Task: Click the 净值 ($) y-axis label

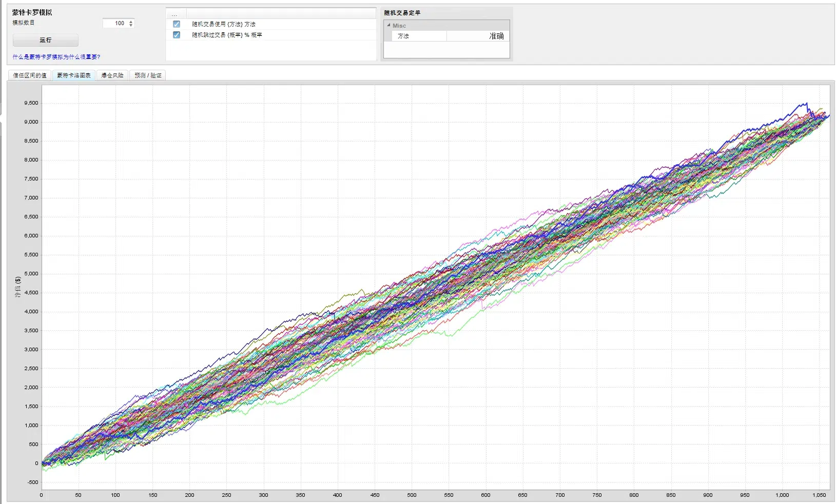Action: [18, 287]
